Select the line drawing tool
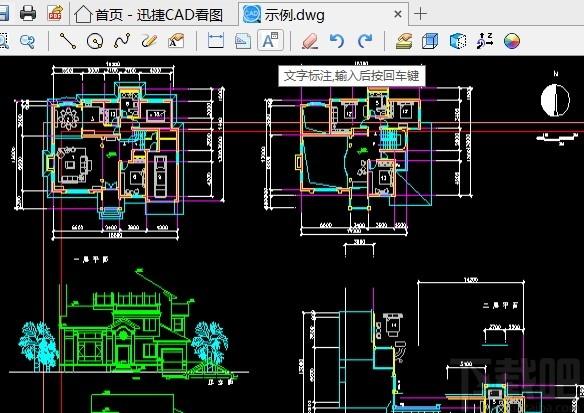Viewport: 584px width, 413px height. click(x=68, y=41)
